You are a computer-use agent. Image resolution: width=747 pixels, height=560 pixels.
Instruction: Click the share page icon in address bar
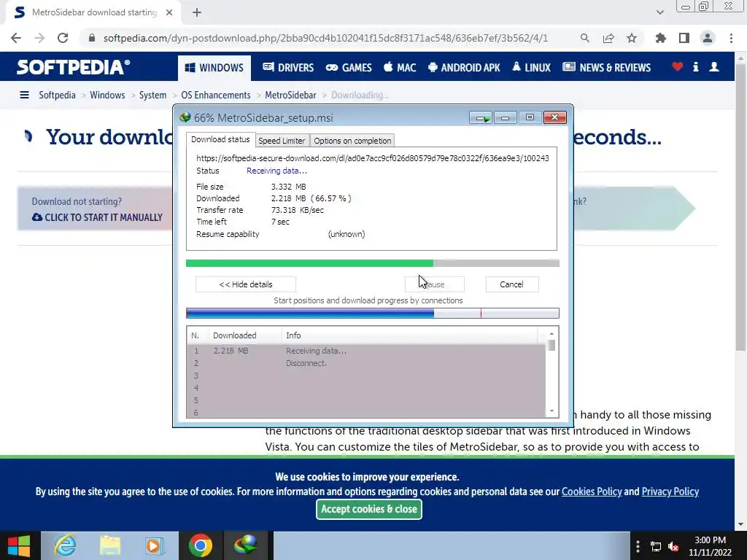(608, 38)
